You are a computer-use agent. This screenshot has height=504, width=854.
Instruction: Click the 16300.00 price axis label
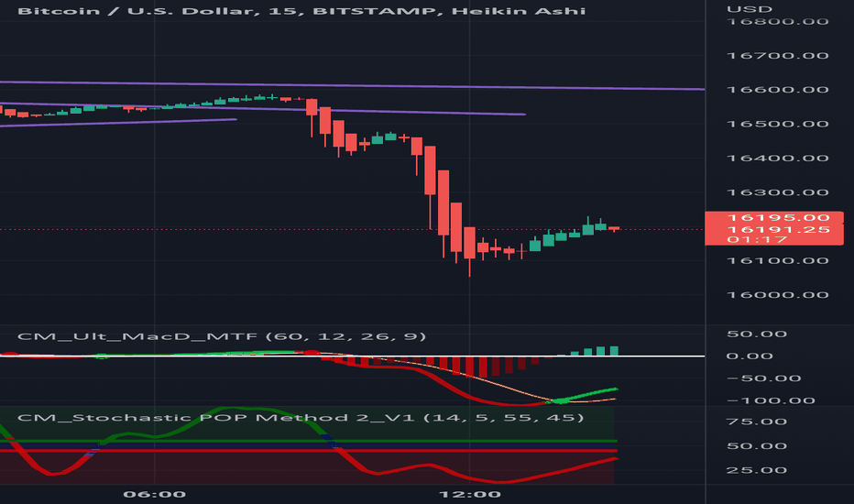click(x=778, y=192)
